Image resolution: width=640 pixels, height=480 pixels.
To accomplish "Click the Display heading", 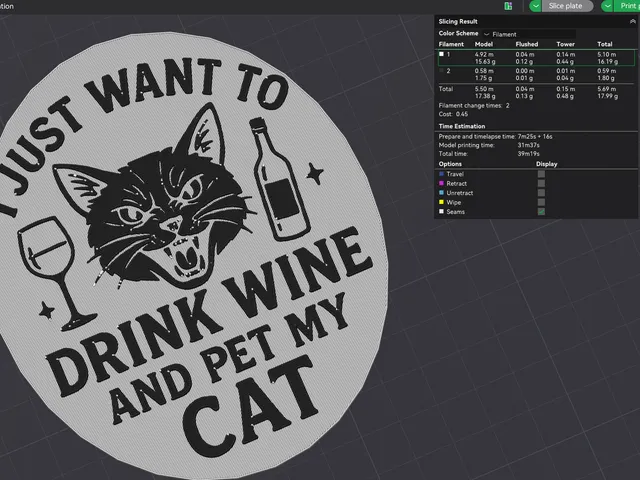I will point(547,164).
